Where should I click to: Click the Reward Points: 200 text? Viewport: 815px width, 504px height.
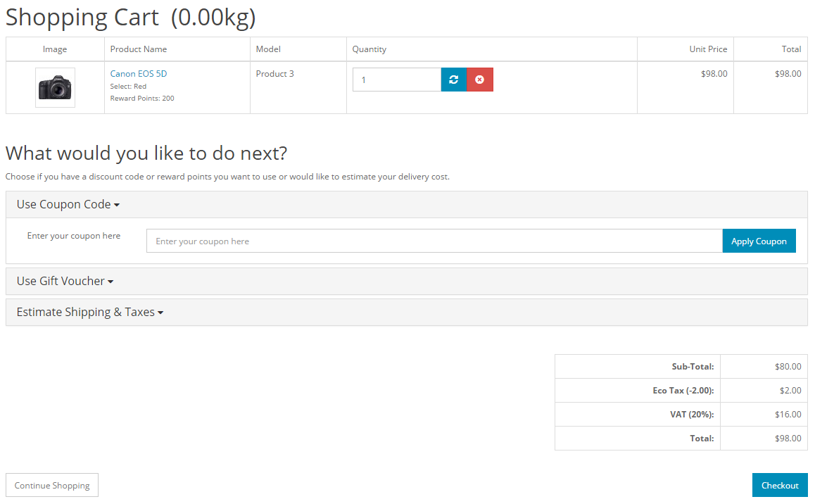pos(142,99)
